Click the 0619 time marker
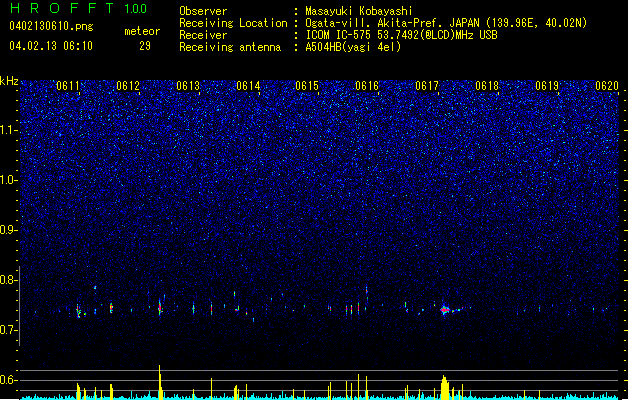The image size is (629, 400). coord(547,86)
